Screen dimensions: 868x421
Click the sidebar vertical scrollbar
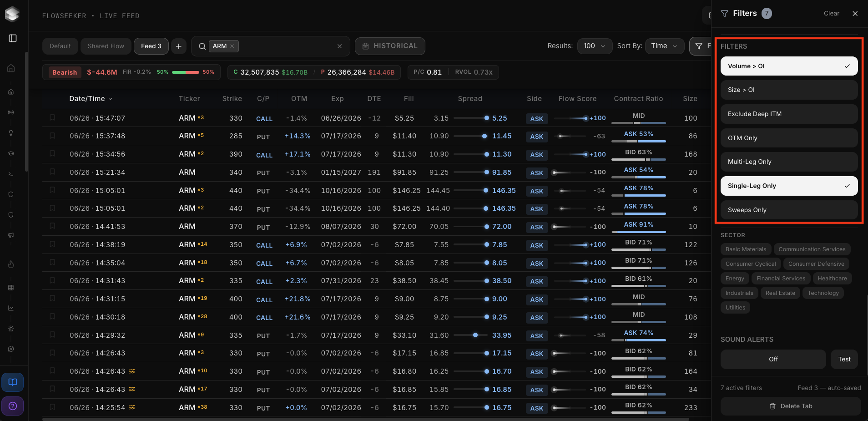tap(27, 112)
